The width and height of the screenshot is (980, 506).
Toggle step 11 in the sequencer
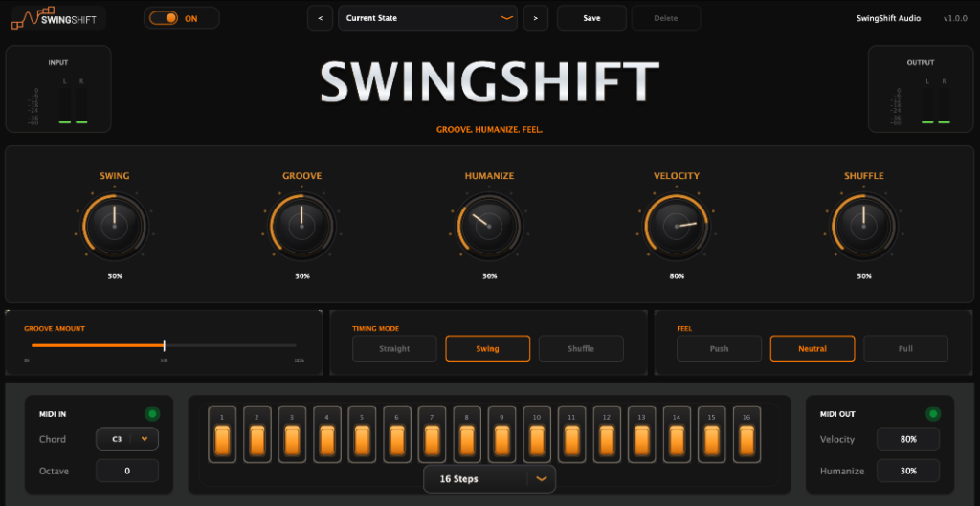coord(572,434)
